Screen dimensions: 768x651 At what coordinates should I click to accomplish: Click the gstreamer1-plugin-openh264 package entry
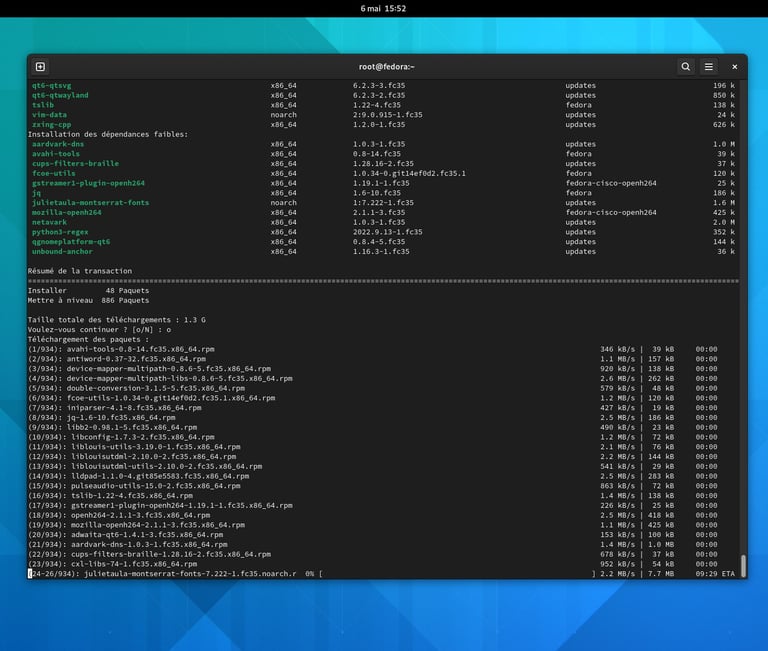point(88,183)
